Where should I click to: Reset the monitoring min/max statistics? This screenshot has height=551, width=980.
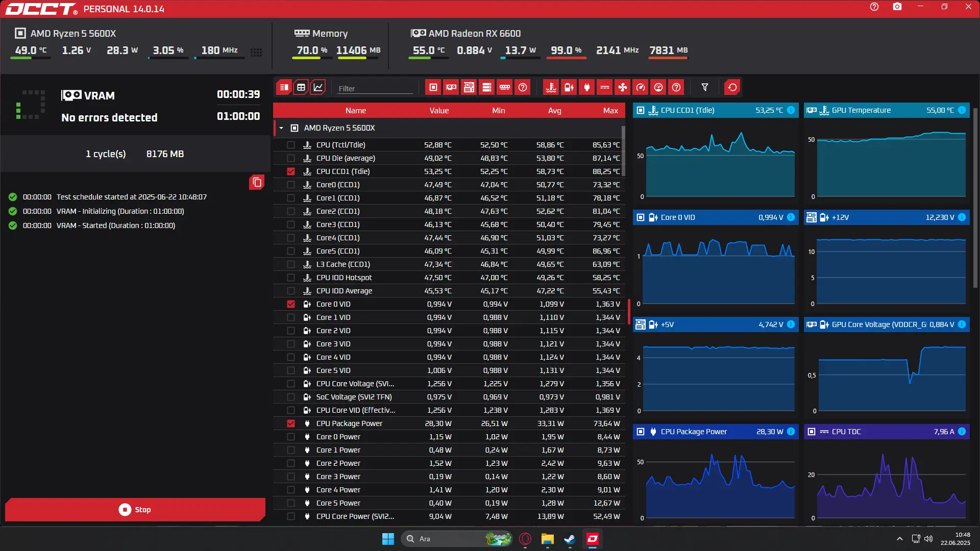click(732, 87)
